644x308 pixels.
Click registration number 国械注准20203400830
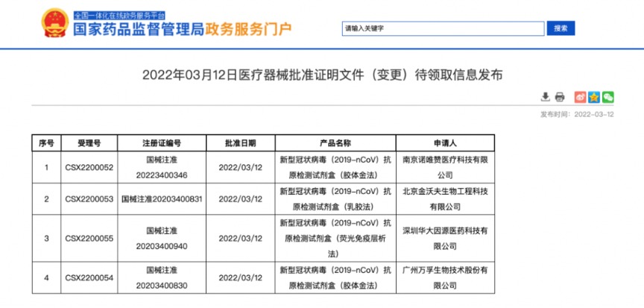pos(162,277)
